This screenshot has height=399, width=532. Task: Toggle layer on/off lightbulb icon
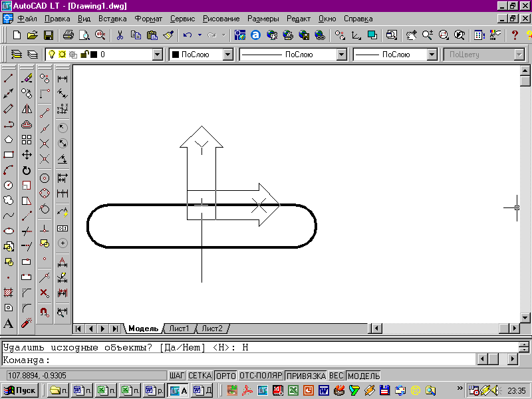52,55
